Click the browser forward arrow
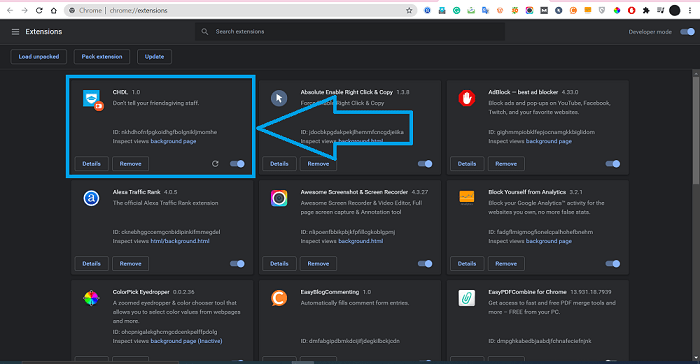 pyautogui.click(x=25, y=10)
